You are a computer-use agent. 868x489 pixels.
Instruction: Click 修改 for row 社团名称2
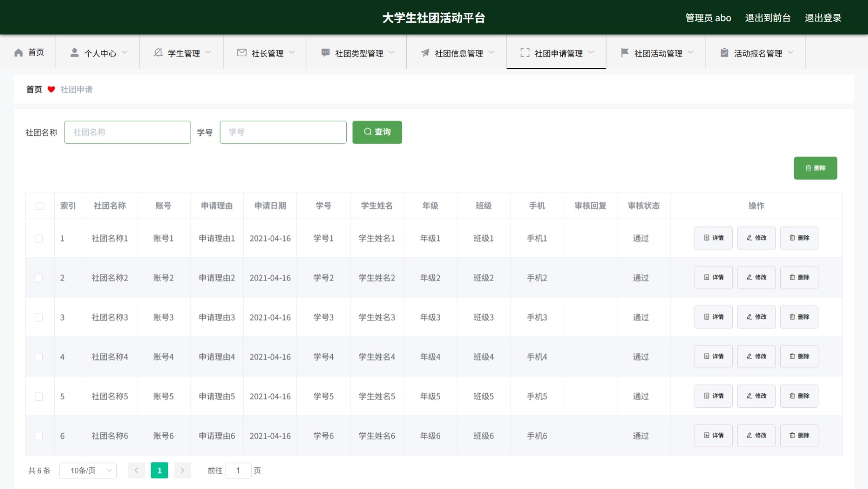tap(756, 277)
